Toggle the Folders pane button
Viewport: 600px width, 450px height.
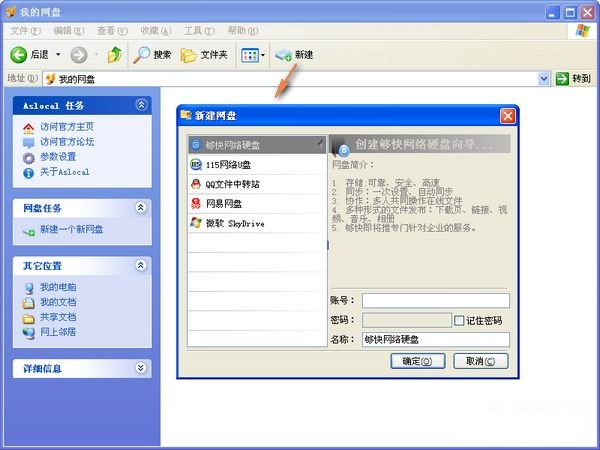click(204, 55)
